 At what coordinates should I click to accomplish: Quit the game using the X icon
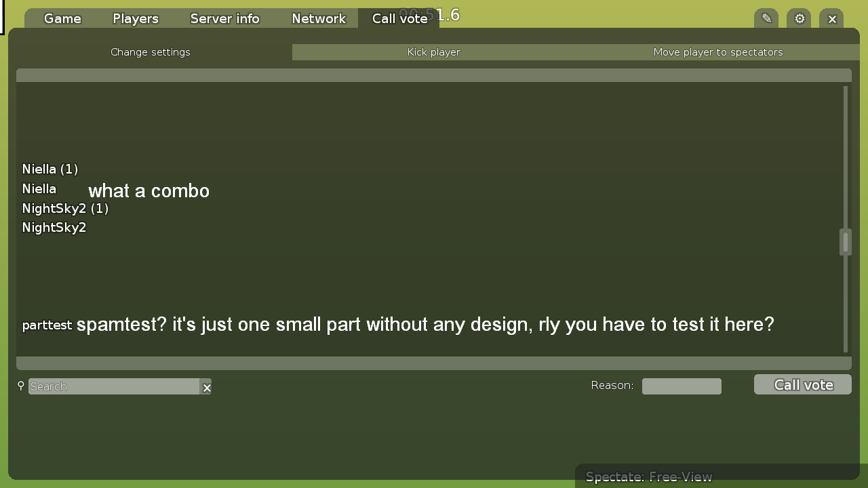click(831, 18)
